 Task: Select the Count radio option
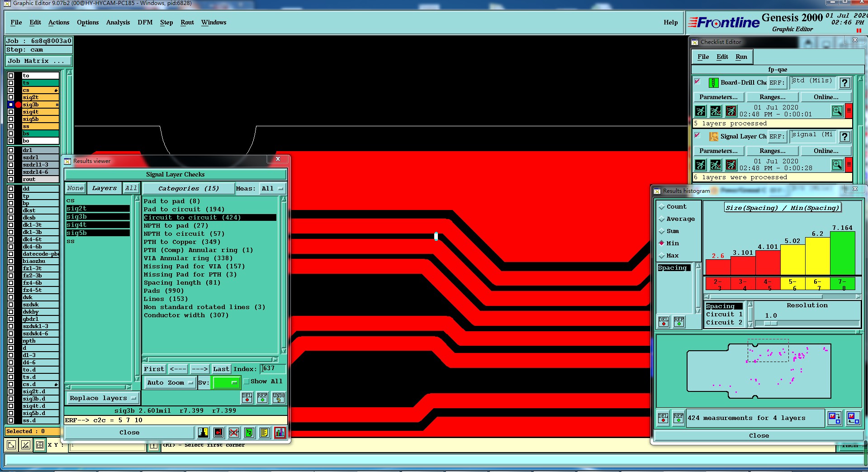pyautogui.click(x=662, y=207)
